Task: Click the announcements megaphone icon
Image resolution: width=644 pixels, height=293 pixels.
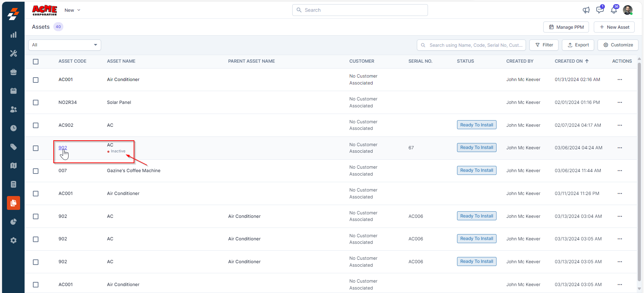Action: pos(586,10)
